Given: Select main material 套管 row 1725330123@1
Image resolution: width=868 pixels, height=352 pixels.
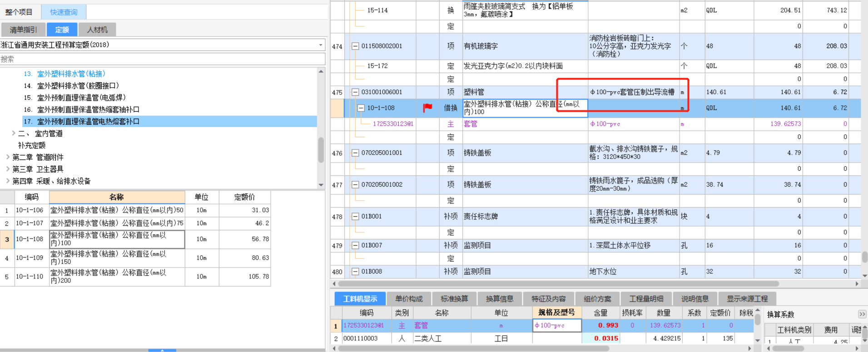Looking at the screenshot, I should point(595,124).
